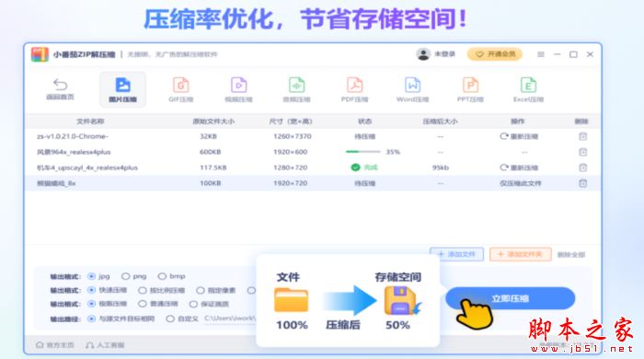Open the 音频压缩 audio compression tool

point(296,89)
